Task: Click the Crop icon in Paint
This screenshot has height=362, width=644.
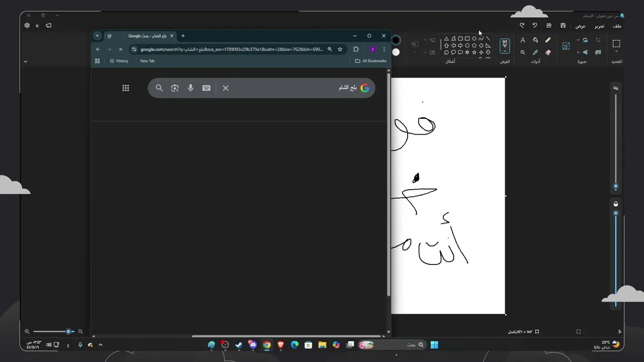Action: (x=598, y=40)
